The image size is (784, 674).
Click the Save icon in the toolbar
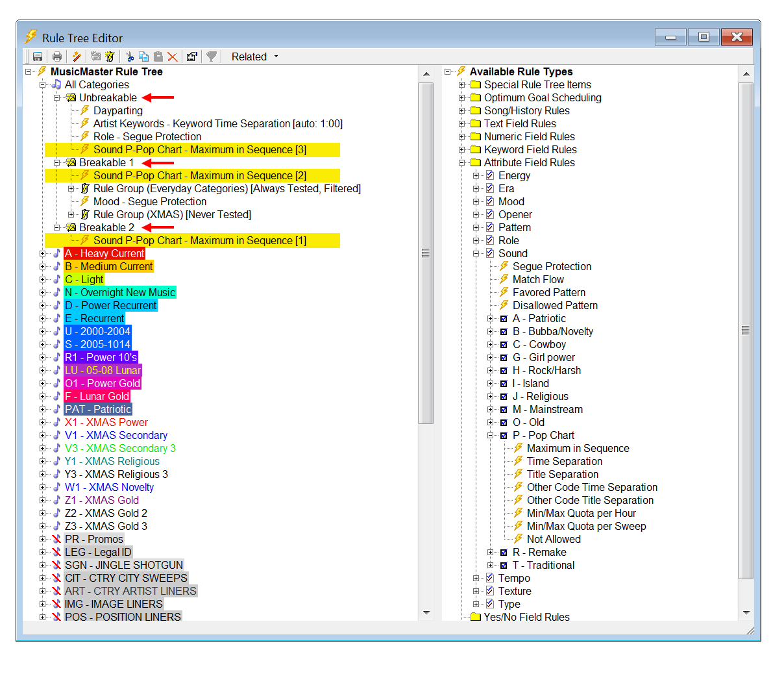tap(38, 56)
